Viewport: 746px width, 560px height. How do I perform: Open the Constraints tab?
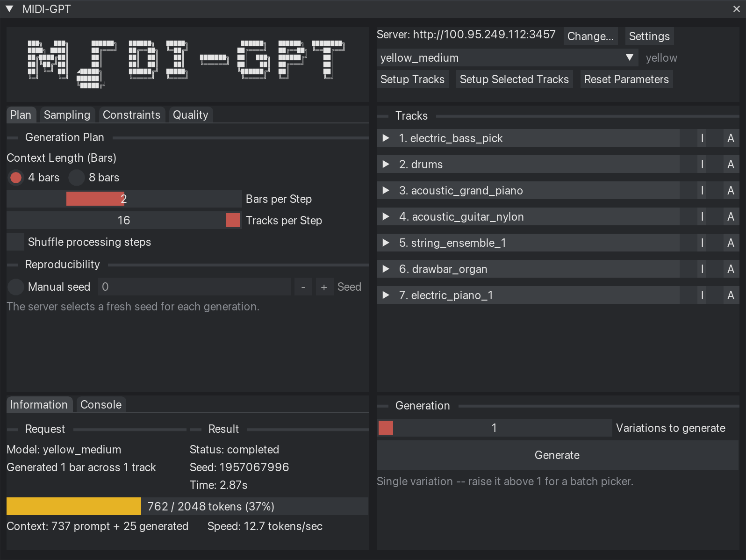click(131, 115)
